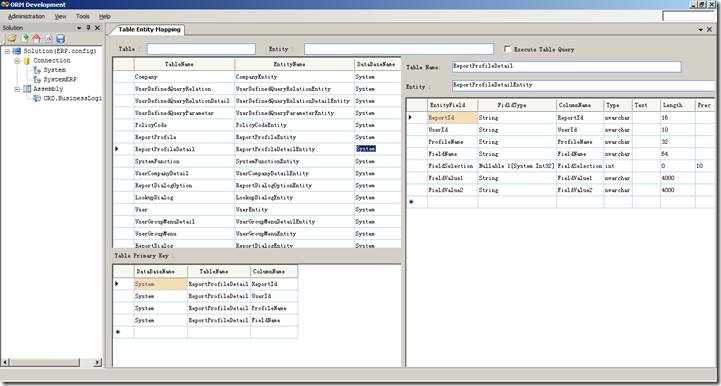The image size is (721, 386).
Task: Click the Solution panel horizontal scrollbar thumb
Action: pyautogui.click(x=45, y=363)
